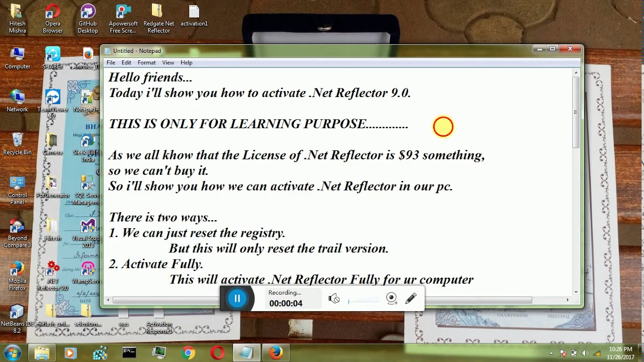The image size is (644, 362).
Task: Click Notepad horizontal scroll right arrow
Action: 568,300
